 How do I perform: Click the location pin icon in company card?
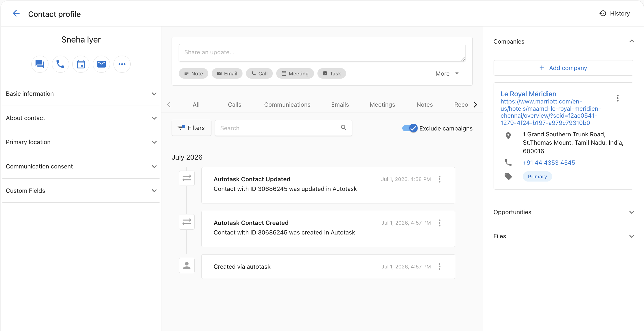[508, 136]
